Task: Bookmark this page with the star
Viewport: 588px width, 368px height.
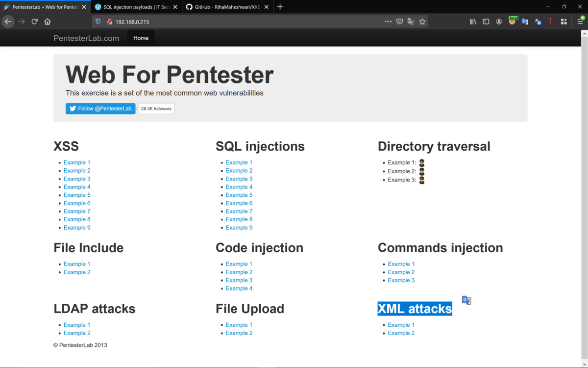Action: (422, 22)
